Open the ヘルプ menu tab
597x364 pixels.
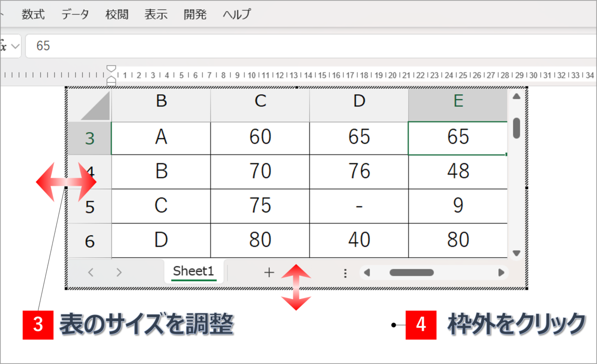(x=237, y=14)
